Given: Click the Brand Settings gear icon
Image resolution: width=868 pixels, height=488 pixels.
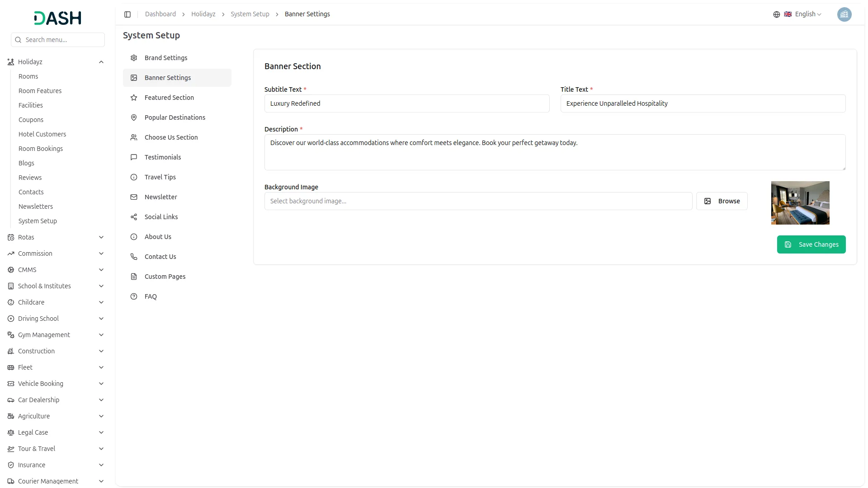Looking at the screenshot, I should [134, 58].
